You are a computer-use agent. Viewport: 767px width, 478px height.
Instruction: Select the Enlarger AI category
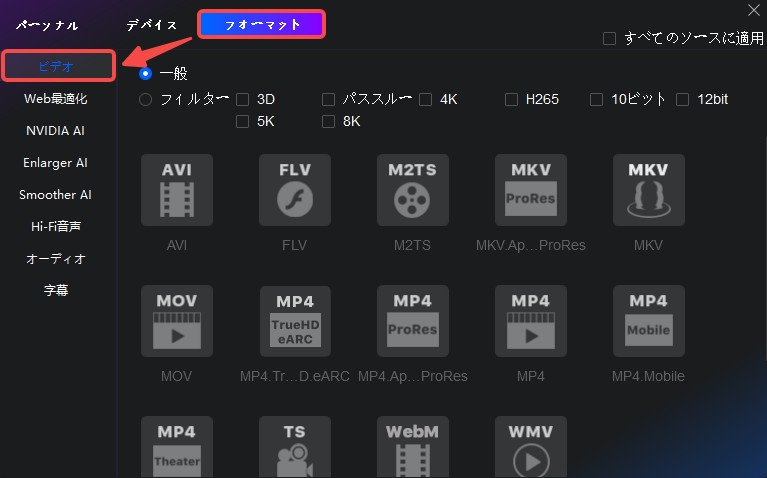(55, 162)
